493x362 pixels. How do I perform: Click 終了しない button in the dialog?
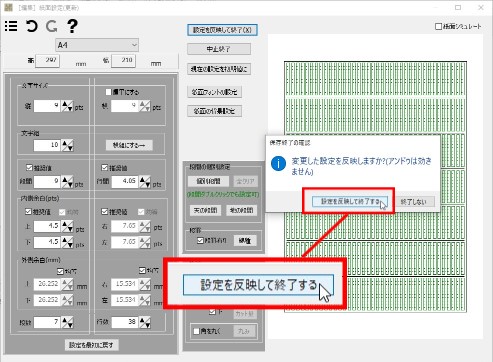(x=413, y=201)
